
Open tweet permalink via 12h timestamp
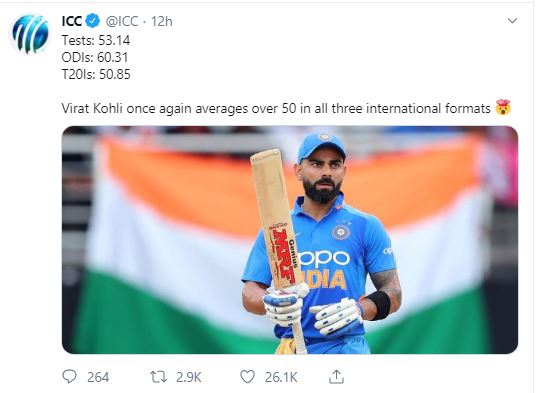click(162, 21)
